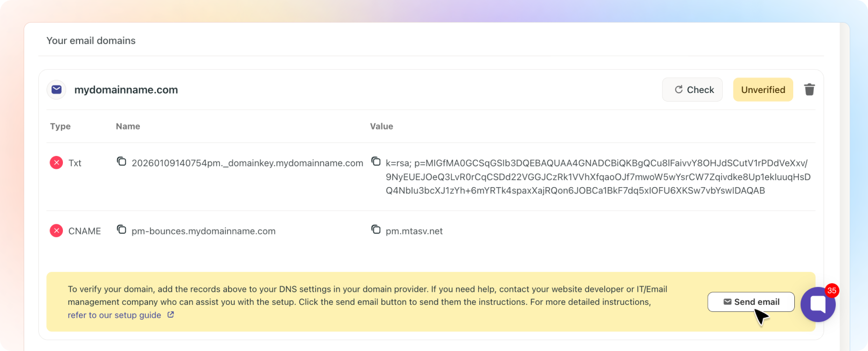The image size is (868, 351).
Task: Click the external link icon after setup guide
Action: click(x=170, y=314)
